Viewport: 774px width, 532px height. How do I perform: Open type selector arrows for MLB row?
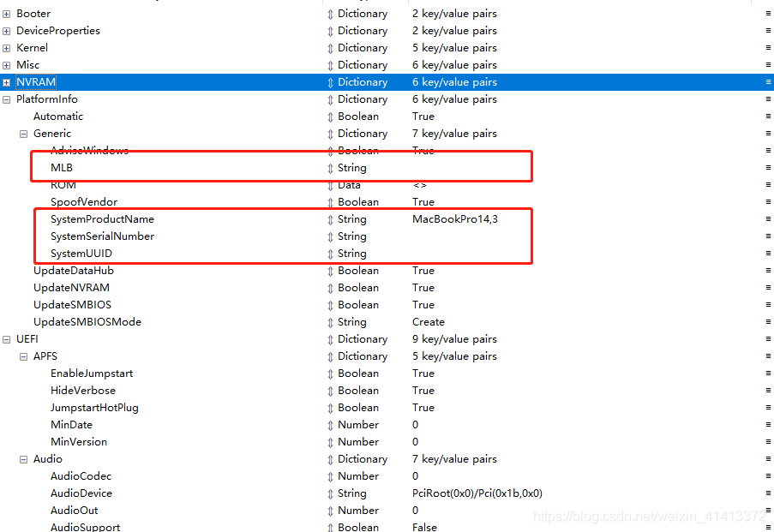click(x=330, y=168)
